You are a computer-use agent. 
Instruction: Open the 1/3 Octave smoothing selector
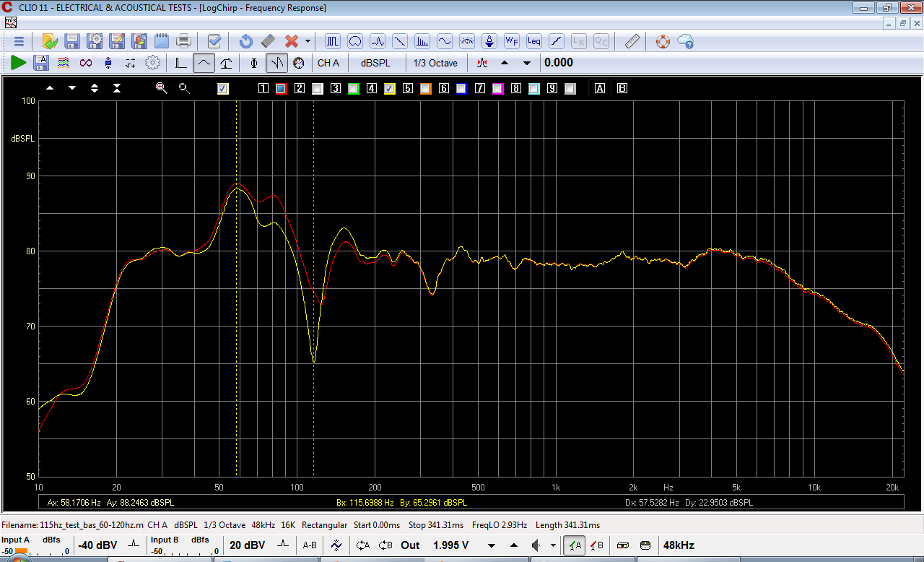435,63
